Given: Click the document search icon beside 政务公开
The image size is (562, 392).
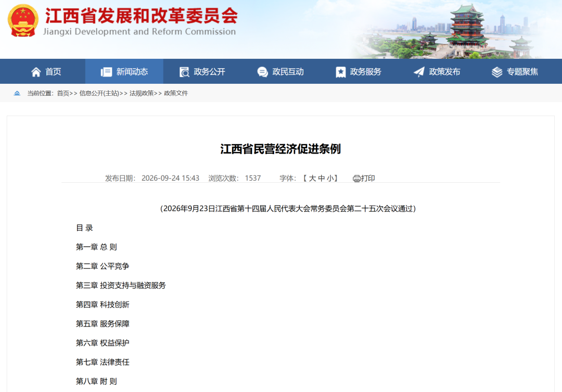Looking at the screenshot, I should click(184, 72).
